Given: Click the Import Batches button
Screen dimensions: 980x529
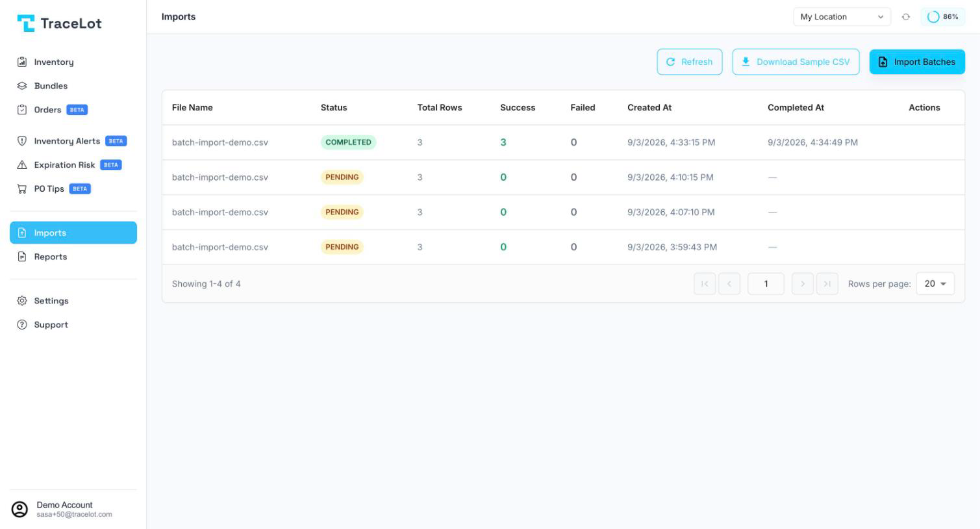Looking at the screenshot, I should pos(917,62).
